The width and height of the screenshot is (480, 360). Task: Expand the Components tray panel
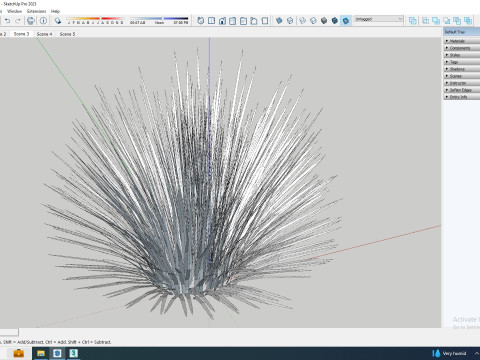point(462,48)
